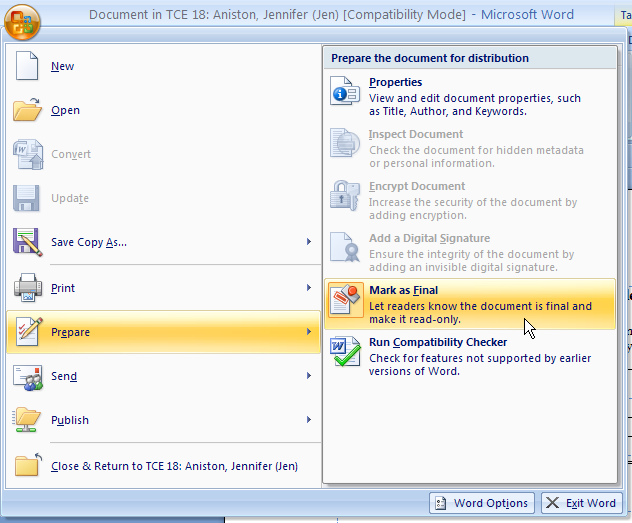Image resolution: width=632 pixels, height=523 pixels.
Task: Click 'Prepare the document for distribution' heading
Action: [x=430, y=58]
